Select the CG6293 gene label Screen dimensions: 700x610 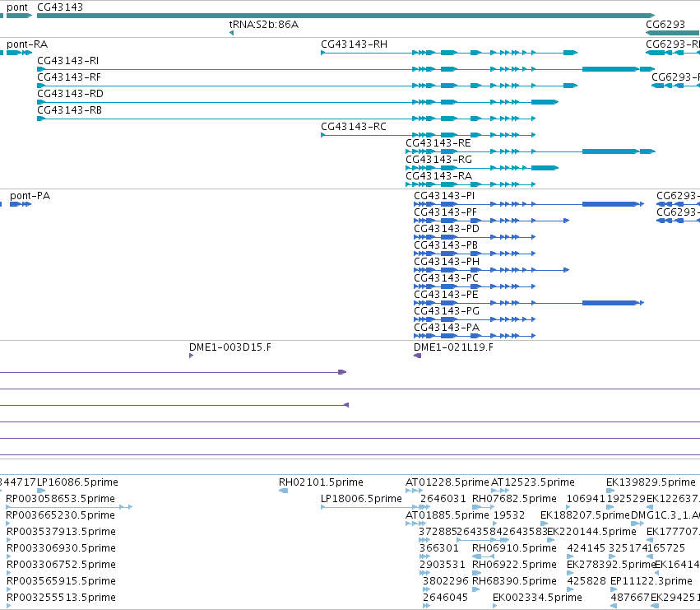click(x=665, y=24)
